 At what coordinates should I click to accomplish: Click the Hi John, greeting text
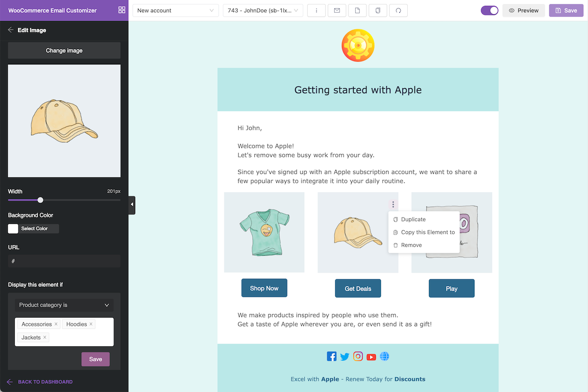[250, 128]
